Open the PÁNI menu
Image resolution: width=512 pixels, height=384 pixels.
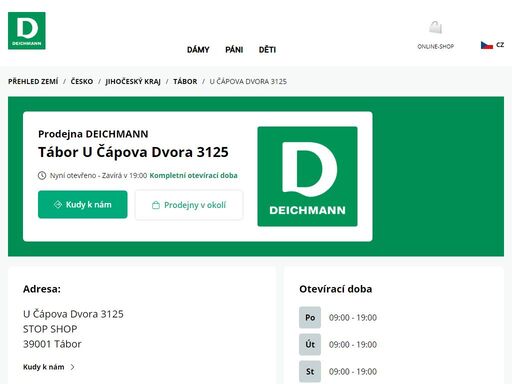234,50
